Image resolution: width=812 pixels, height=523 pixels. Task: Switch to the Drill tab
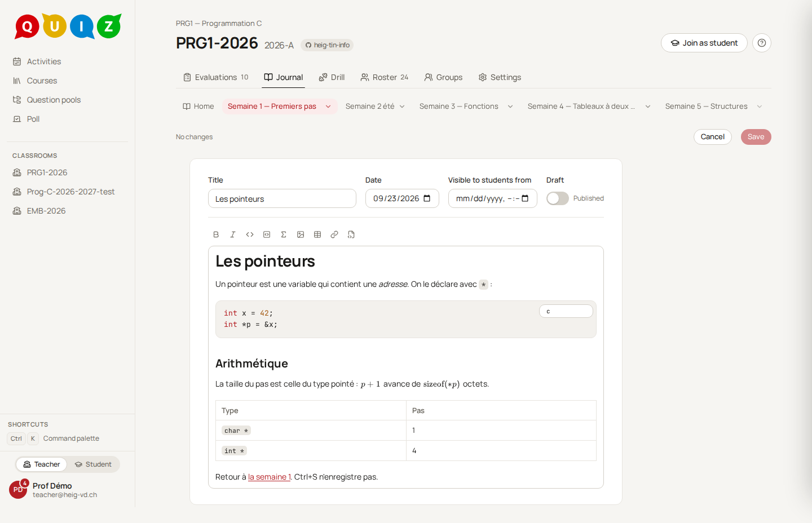(332, 77)
